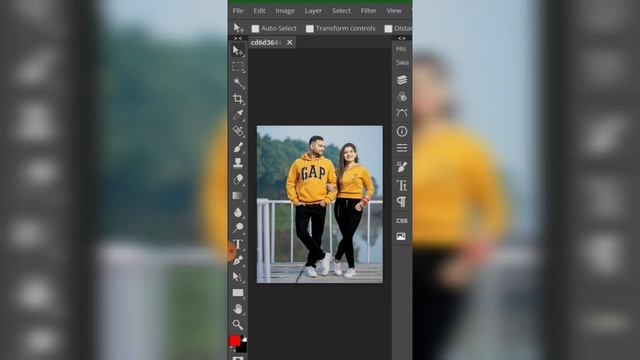Select the Spot Healing Brush tool
640x360 pixels.
pos(238,131)
